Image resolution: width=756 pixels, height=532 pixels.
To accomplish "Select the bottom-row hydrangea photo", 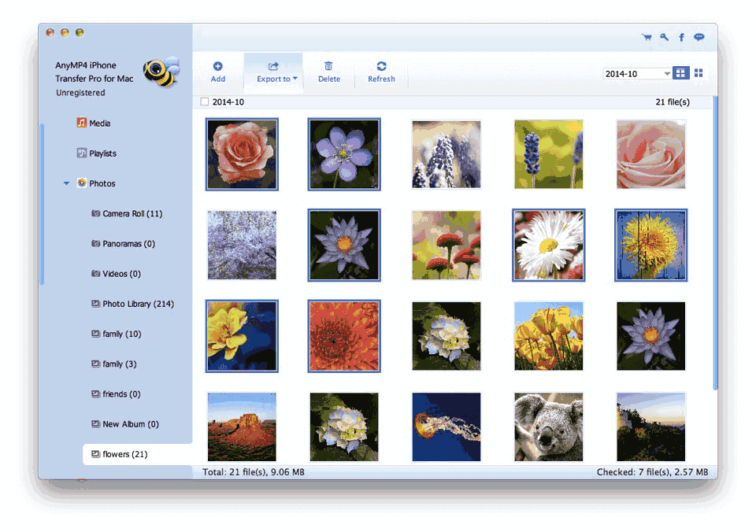I will click(344, 427).
